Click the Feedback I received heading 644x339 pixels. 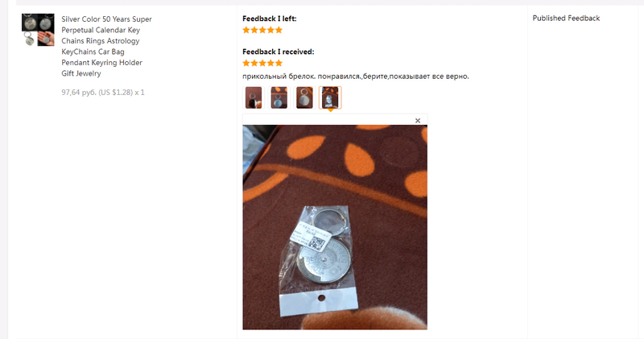tap(278, 52)
